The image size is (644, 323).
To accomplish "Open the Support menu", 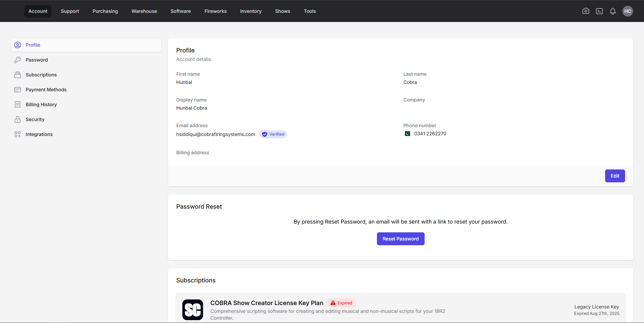I will click(x=70, y=11).
